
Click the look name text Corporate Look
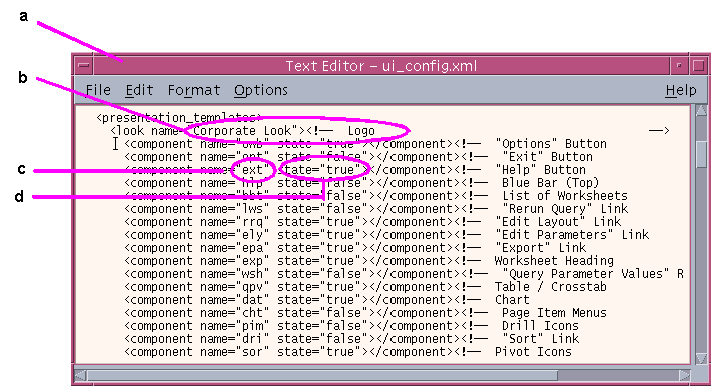coord(242,131)
